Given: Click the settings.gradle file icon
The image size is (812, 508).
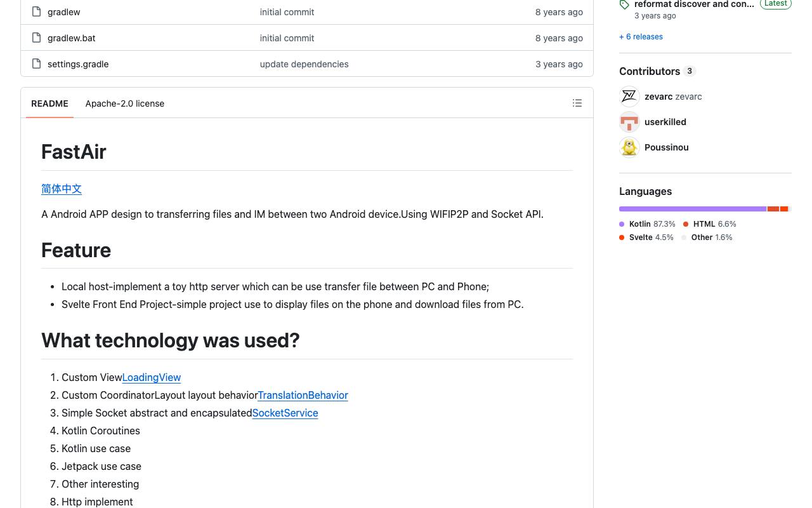Looking at the screenshot, I should (x=37, y=63).
